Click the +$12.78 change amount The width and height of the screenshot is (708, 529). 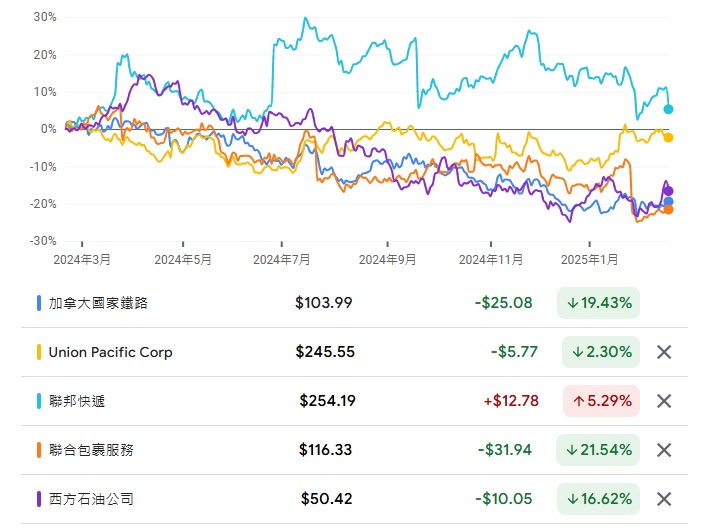(511, 401)
